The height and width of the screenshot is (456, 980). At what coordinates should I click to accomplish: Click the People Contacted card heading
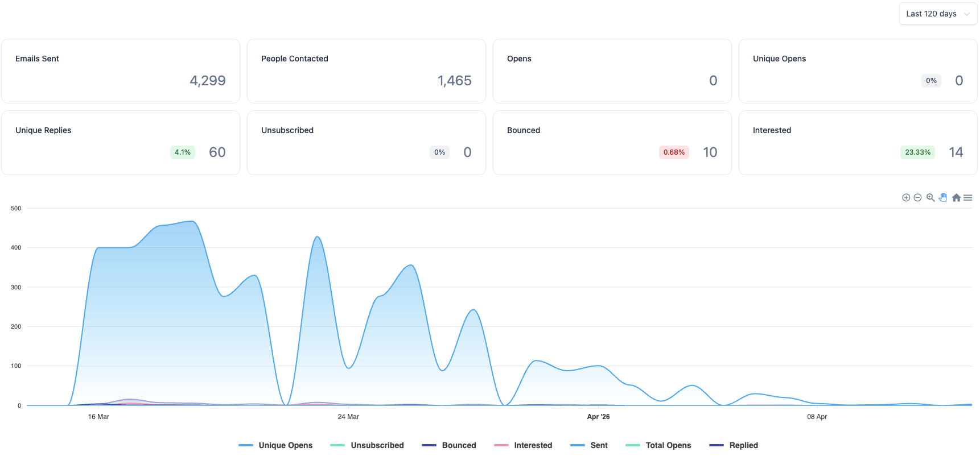coord(295,59)
